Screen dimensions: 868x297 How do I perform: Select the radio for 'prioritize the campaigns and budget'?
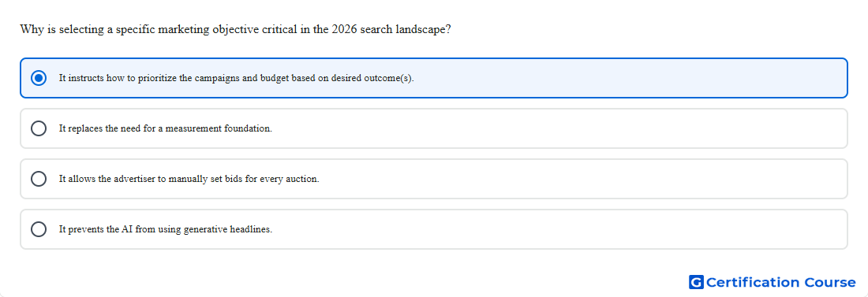39,78
